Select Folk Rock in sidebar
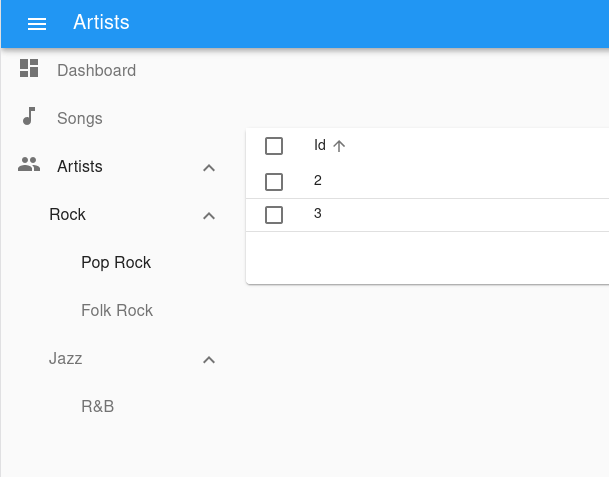 (x=117, y=311)
